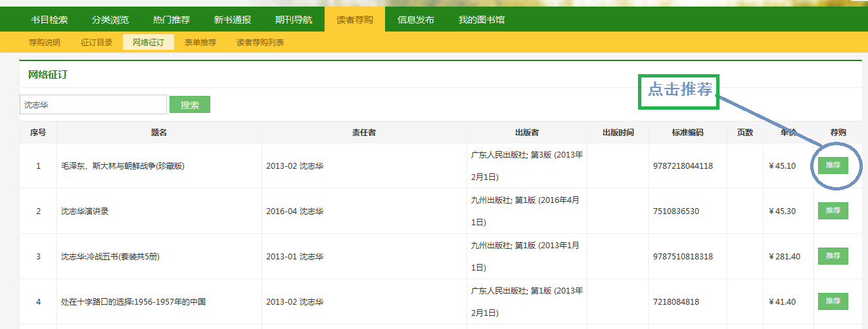Click title 处在十字路口的选择:1956-1957年的中国
The height and width of the screenshot is (329, 868).
(x=133, y=302)
